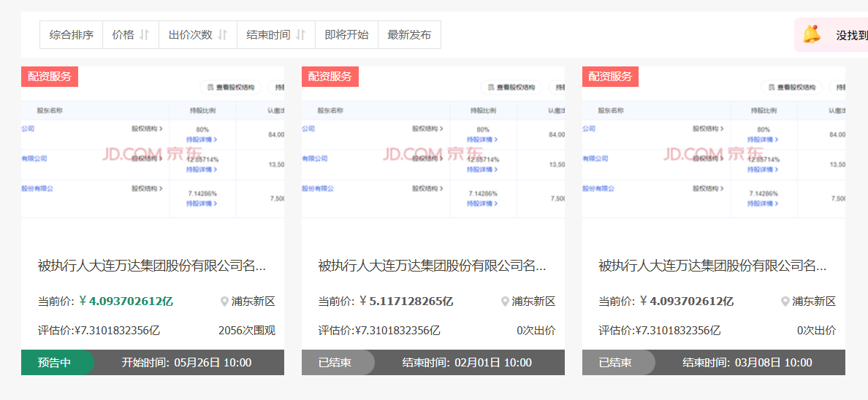Click 0次出价 on 02月01日 card
Image resolution: width=868 pixels, height=400 pixels.
(536, 331)
